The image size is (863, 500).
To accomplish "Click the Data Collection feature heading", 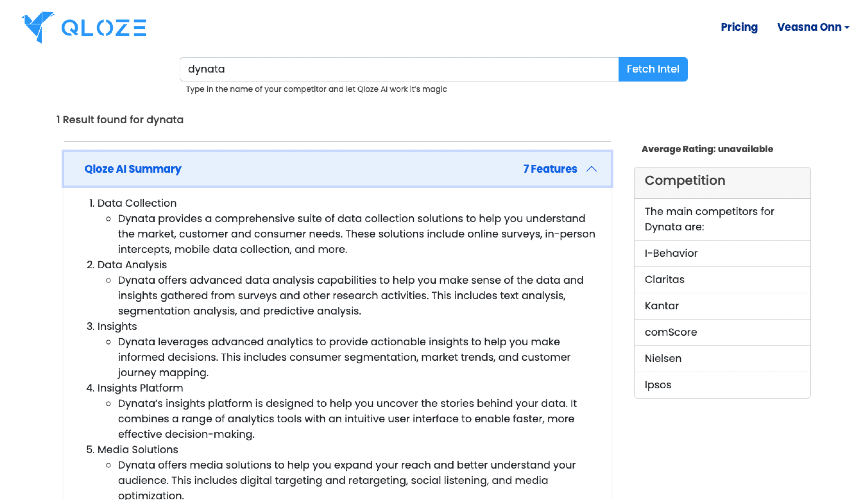I will pos(136,203).
